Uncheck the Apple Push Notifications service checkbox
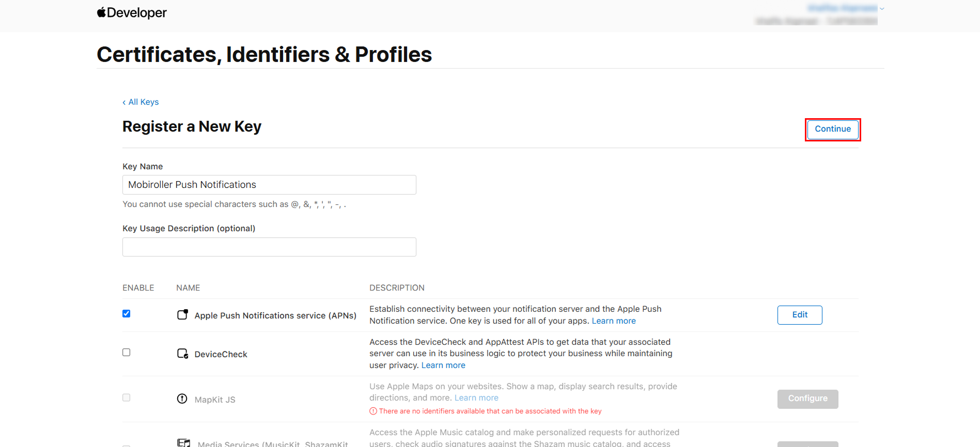Image resolution: width=980 pixels, height=447 pixels. [127, 314]
